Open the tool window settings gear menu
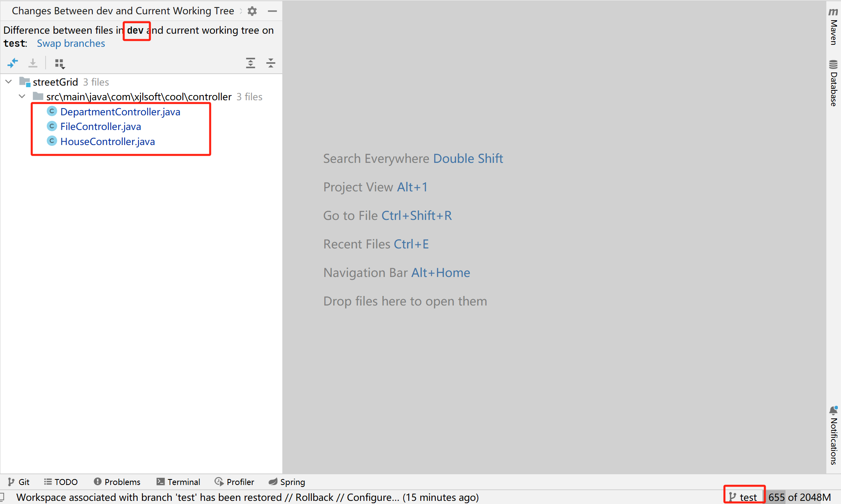The height and width of the screenshot is (504, 841). click(x=252, y=11)
